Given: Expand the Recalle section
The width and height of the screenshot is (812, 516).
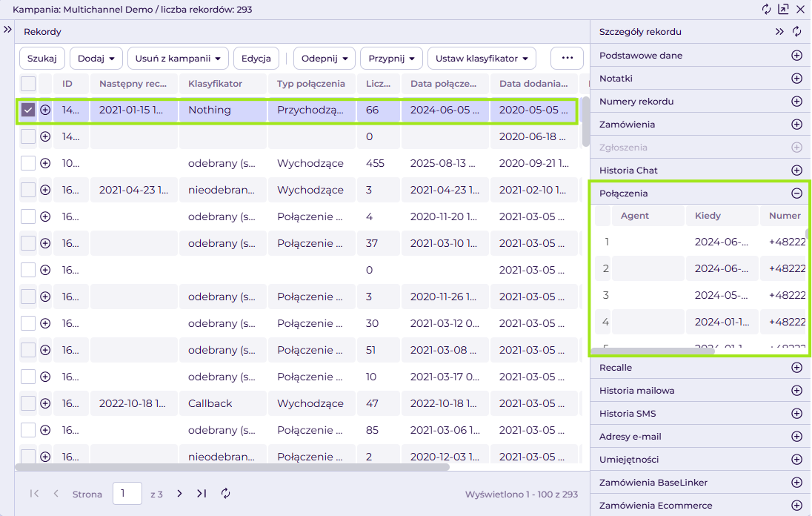Looking at the screenshot, I should click(x=797, y=367).
